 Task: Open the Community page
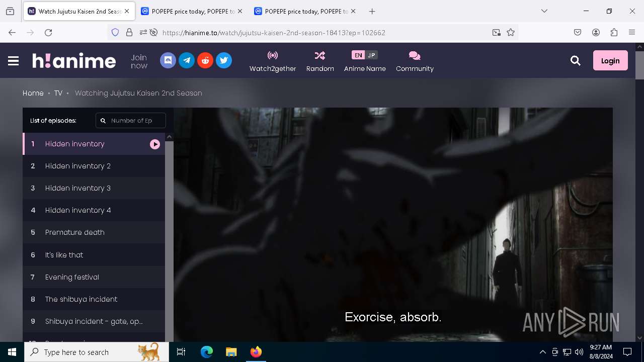click(x=415, y=61)
